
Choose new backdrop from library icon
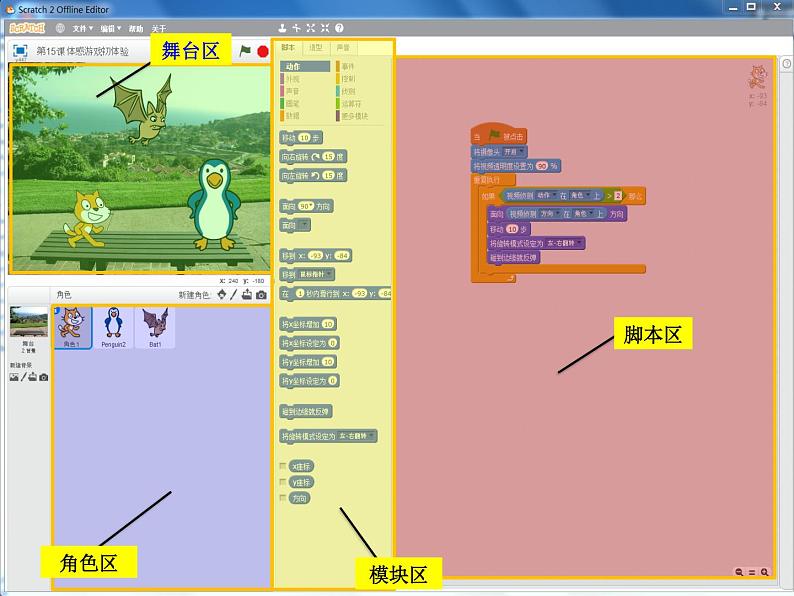pyautogui.click(x=13, y=377)
